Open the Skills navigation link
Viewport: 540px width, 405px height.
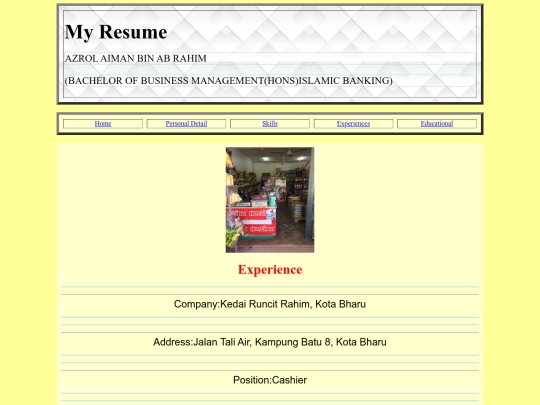(270, 124)
